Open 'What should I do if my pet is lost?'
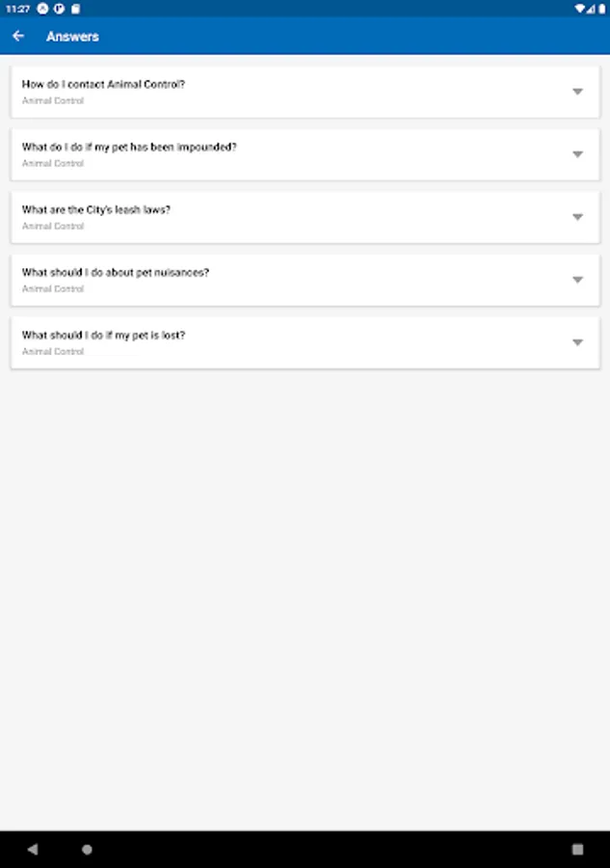The image size is (610, 868). (x=103, y=336)
